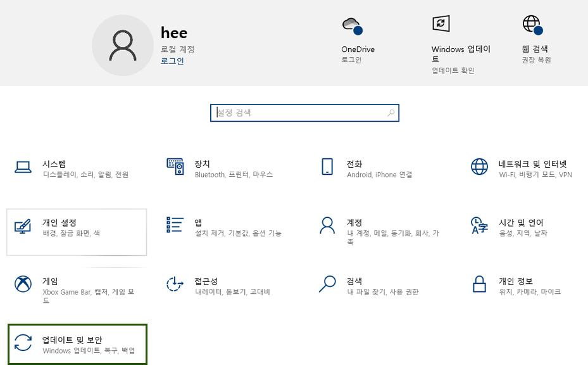
Task: Click the 업데이트 및 보안 refresh arrows icon
Action: pyautogui.click(x=23, y=343)
